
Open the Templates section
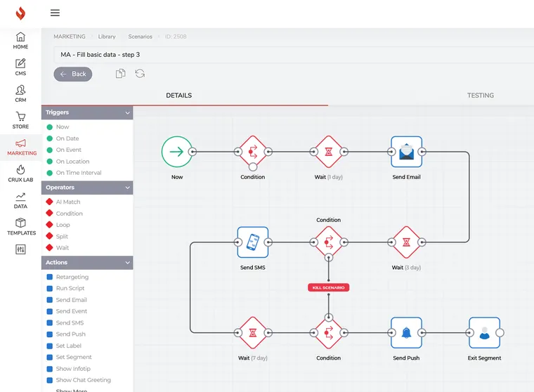21,227
